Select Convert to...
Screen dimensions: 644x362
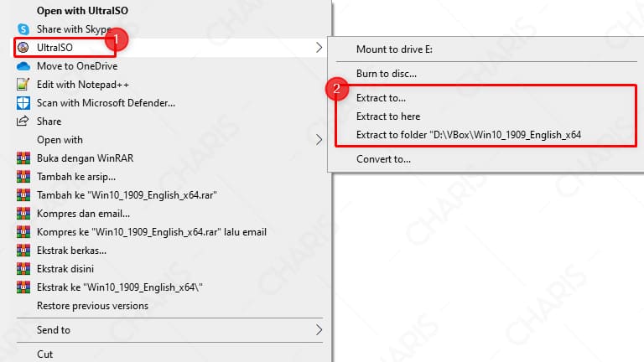coord(383,159)
